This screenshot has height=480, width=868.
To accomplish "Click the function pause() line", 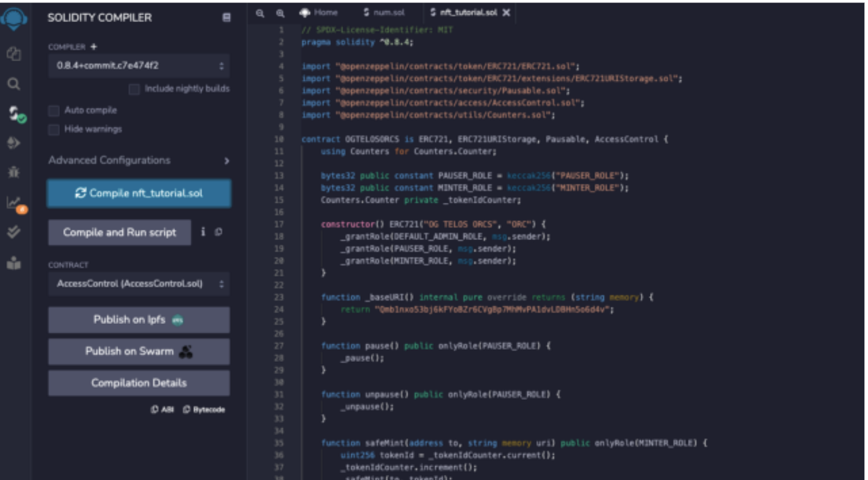I will pos(436,346).
